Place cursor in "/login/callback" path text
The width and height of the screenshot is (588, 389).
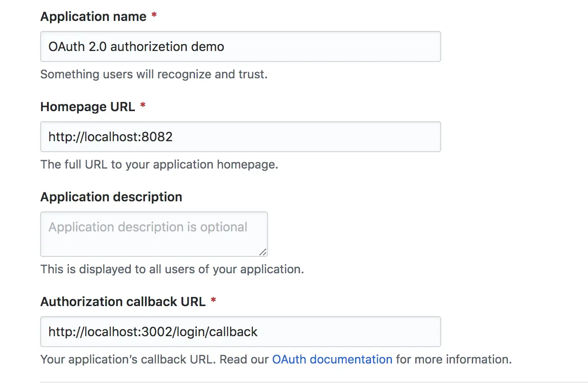(x=217, y=332)
